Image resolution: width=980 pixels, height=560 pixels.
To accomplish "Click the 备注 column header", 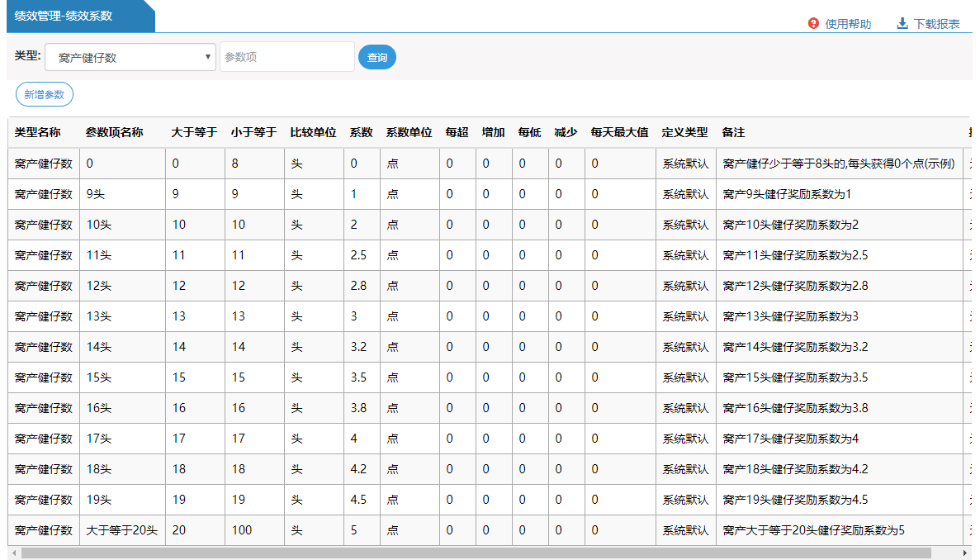I will click(x=733, y=132).
